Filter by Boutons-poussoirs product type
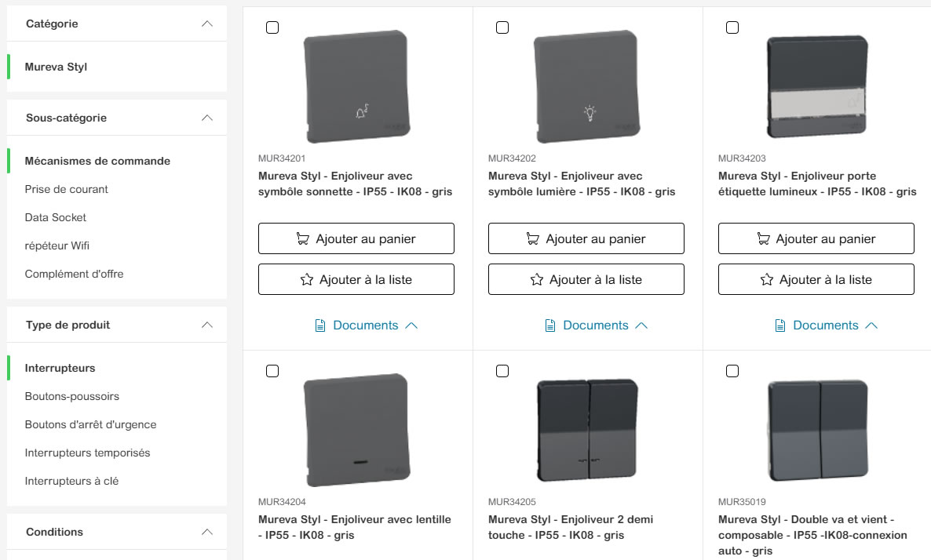 [72, 396]
